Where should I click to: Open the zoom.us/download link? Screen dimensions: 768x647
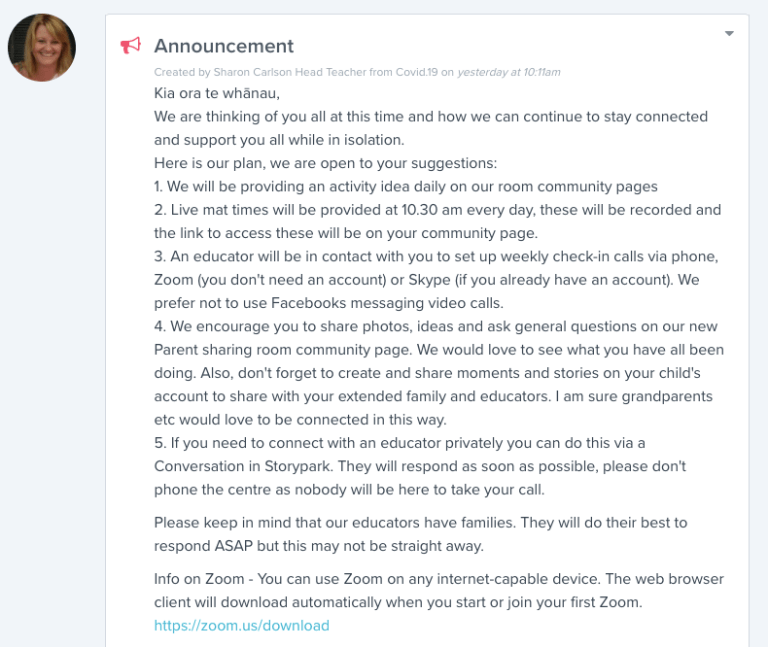point(241,626)
